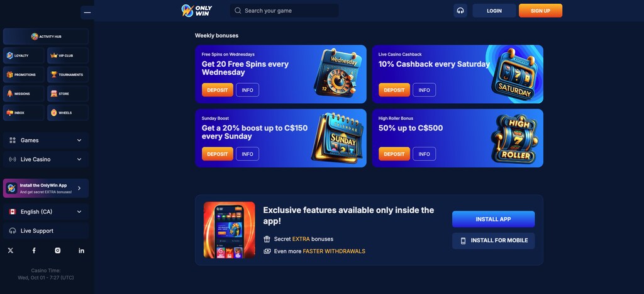Image resolution: width=644 pixels, height=294 pixels.
Task: Open the English (CA) language dropdown
Action: (x=45, y=212)
